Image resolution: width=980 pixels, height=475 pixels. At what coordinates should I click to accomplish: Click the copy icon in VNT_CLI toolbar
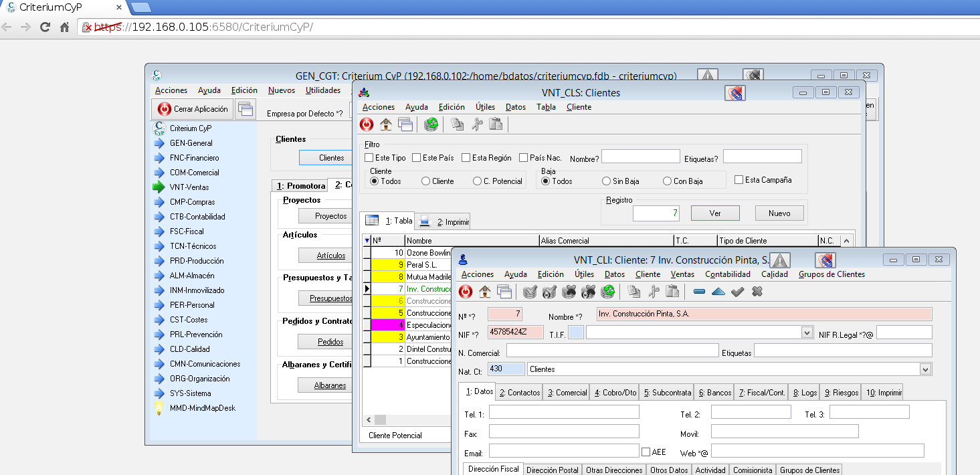click(x=634, y=292)
